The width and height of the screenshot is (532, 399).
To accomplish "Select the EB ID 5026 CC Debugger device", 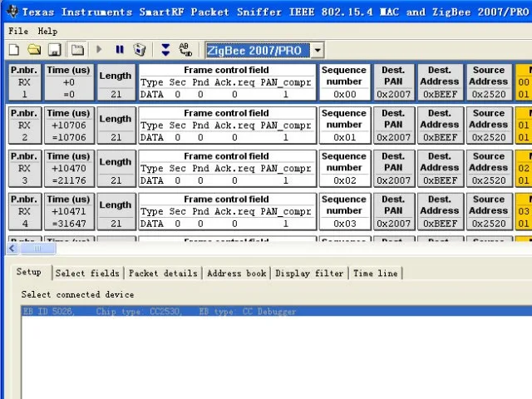I will click(277, 311).
